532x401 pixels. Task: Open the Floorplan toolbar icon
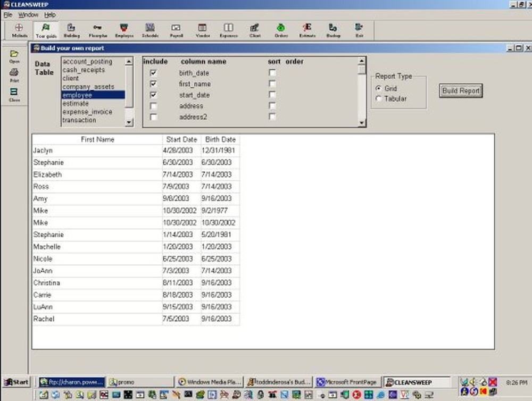[x=98, y=29]
